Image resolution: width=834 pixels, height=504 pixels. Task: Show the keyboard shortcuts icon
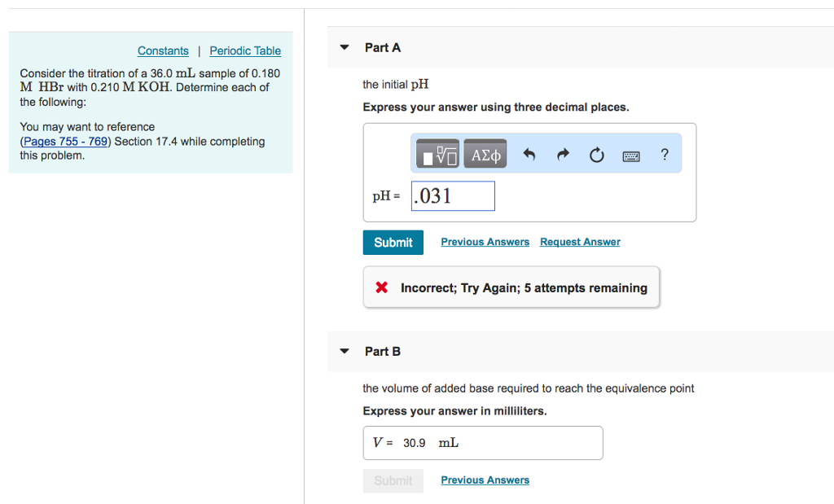[x=631, y=155]
